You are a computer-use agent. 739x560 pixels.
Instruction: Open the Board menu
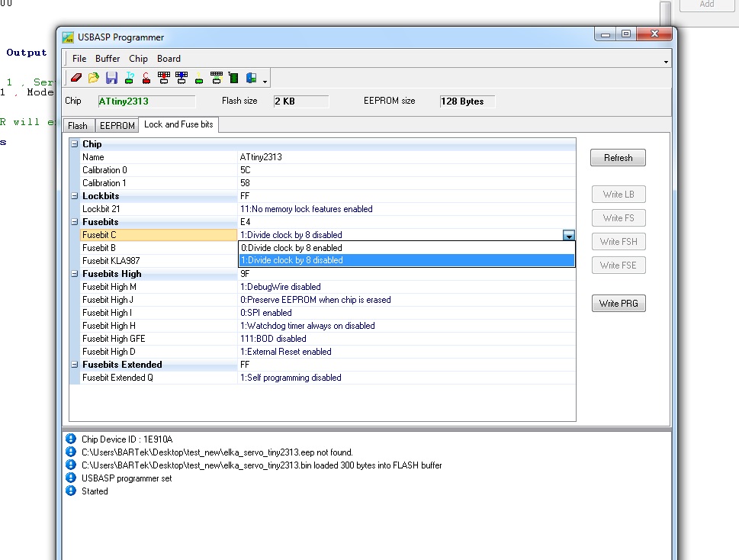[169, 59]
